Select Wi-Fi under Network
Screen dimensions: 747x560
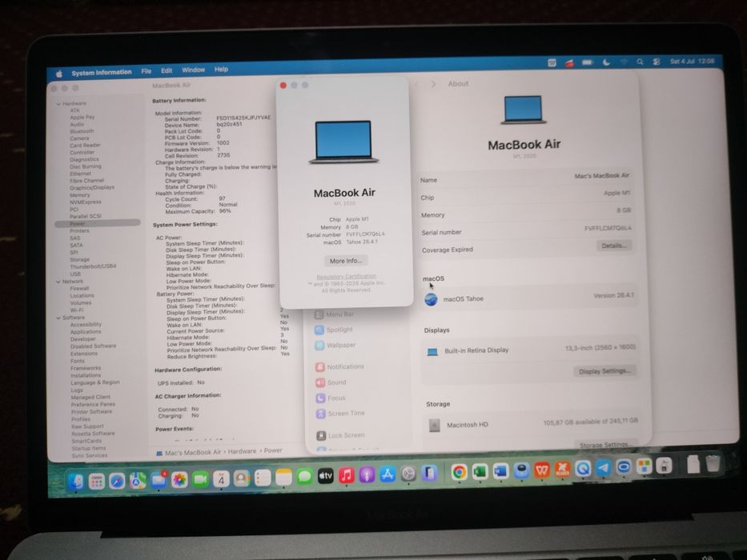[x=77, y=310]
